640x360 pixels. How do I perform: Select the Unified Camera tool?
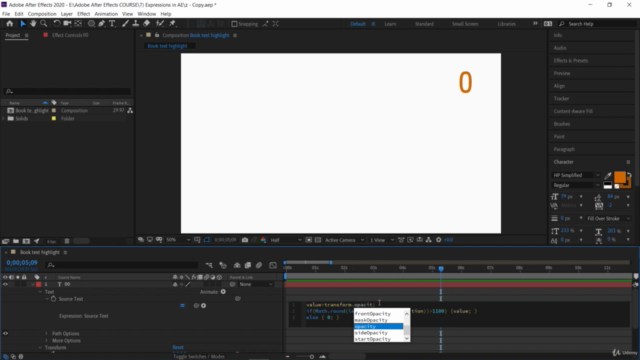[x=67, y=24]
